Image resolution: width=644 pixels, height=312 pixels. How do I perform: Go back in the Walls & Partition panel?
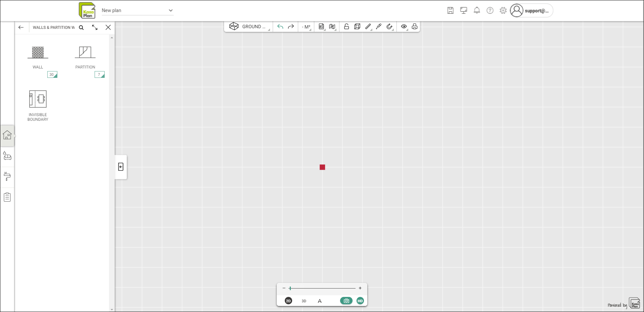pyautogui.click(x=21, y=28)
